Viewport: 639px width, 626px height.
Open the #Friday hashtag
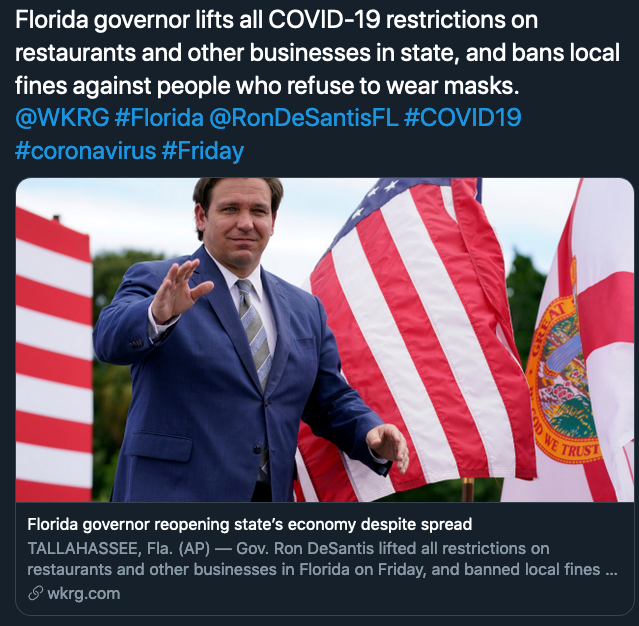(x=203, y=151)
